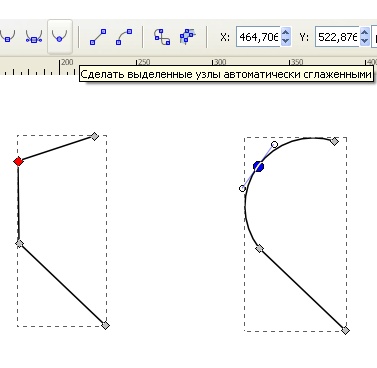Screen dimensions: 377x368
Task: Select the top-right node of left path
Action: pos(95,136)
